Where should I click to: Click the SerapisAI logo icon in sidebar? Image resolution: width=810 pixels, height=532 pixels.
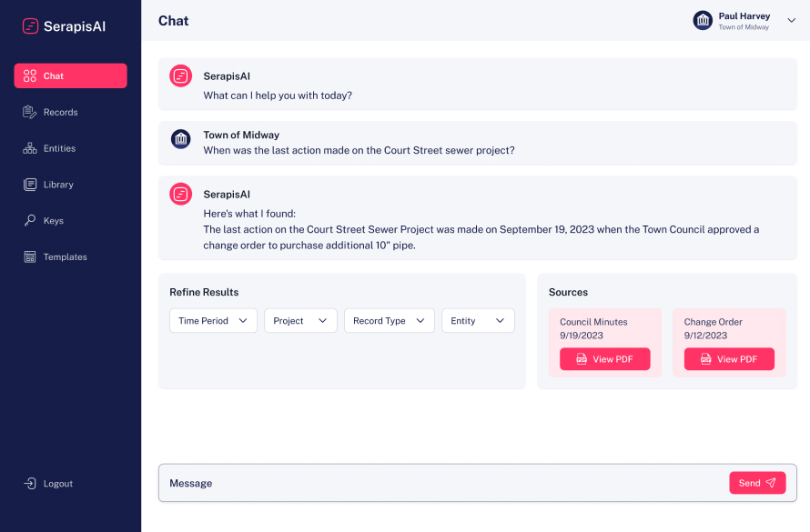[x=31, y=26]
